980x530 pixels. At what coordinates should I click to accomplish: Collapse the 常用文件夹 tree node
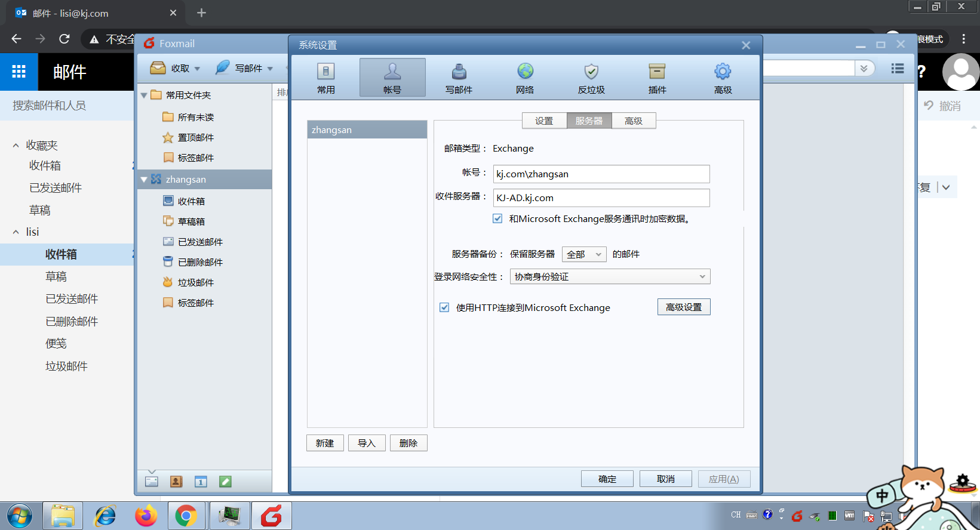click(144, 95)
